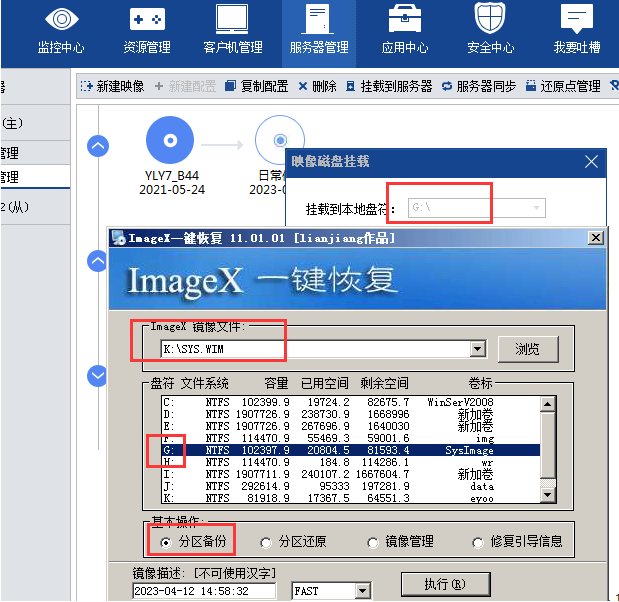Select the H: wr partition row
The width and height of the screenshot is (619, 602).
[351, 462]
